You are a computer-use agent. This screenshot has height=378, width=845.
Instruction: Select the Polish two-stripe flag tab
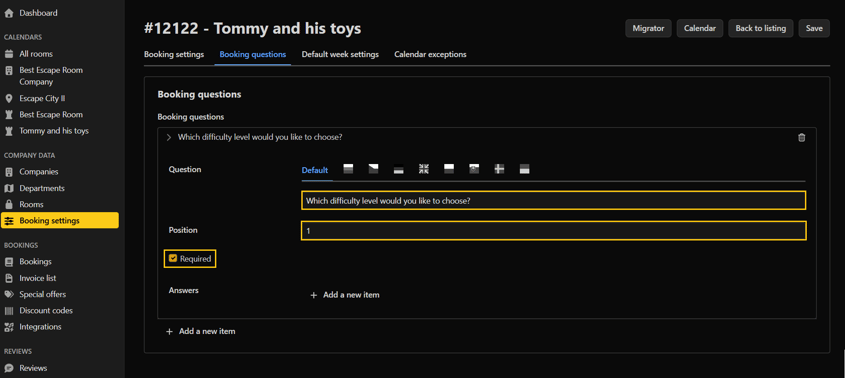(x=449, y=169)
